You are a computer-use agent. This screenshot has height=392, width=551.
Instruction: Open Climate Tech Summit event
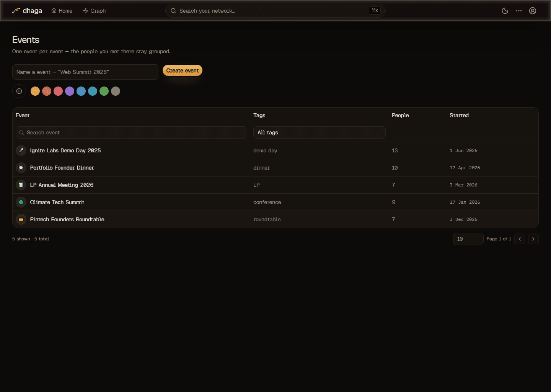pos(57,202)
